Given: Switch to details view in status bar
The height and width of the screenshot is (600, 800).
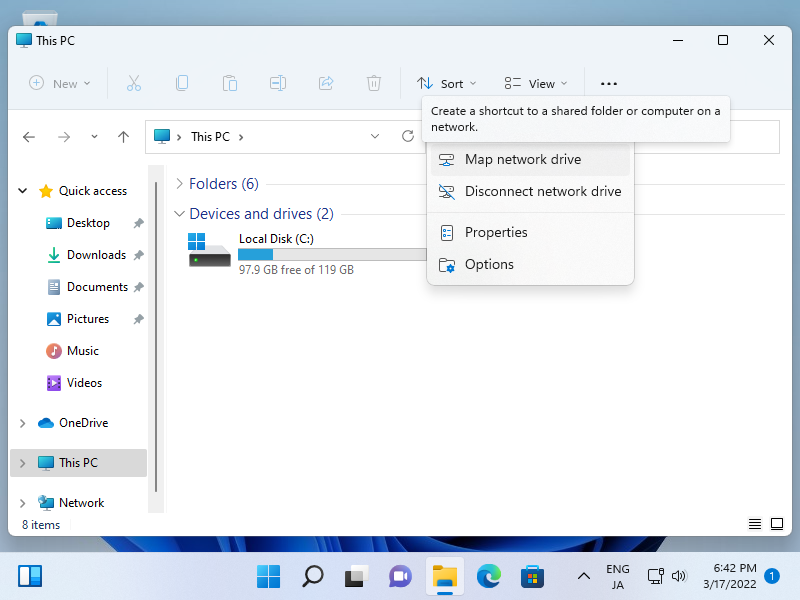Looking at the screenshot, I should (x=755, y=524).
